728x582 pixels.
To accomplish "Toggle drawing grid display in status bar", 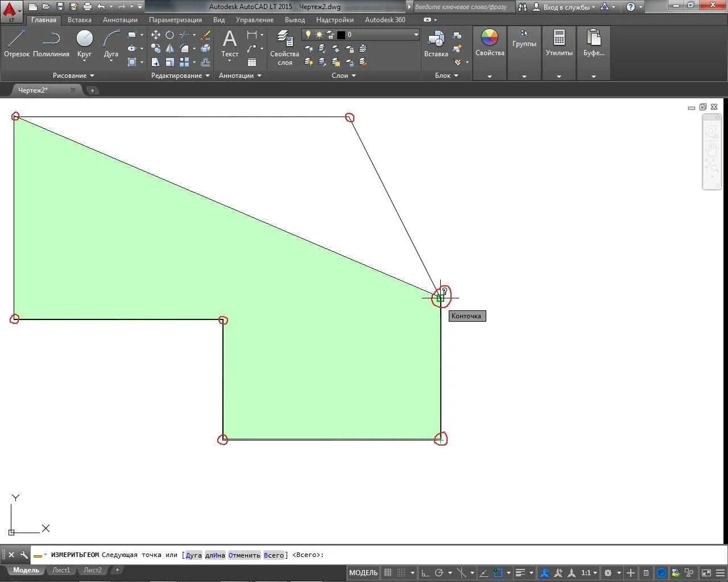I will coord(388,573).
